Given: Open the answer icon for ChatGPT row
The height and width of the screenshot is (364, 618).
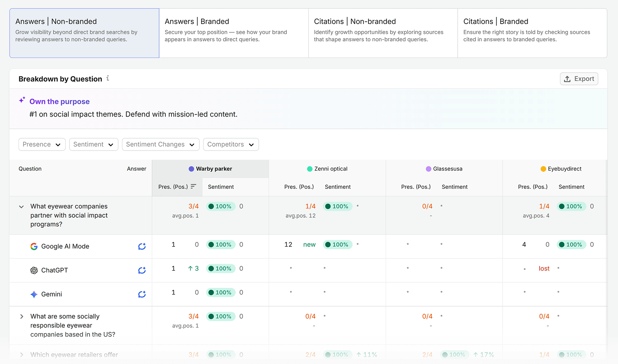Looking at the screenshot, I should pos(142,270).
